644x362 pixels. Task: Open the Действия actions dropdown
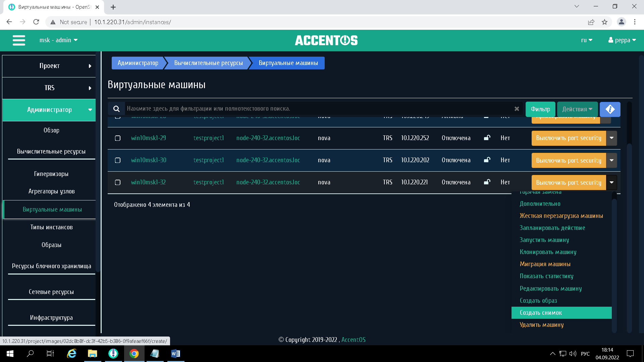pyautogui.click(x=577, y=109)
